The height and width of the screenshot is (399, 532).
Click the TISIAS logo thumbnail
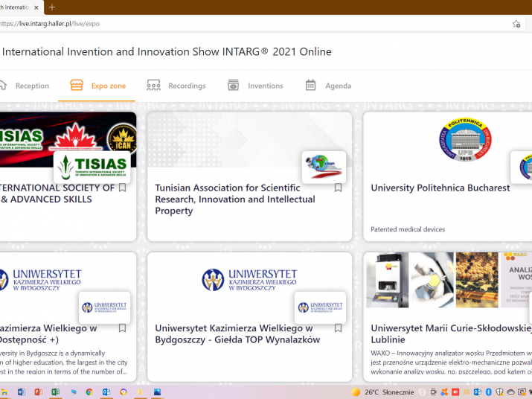92,167
